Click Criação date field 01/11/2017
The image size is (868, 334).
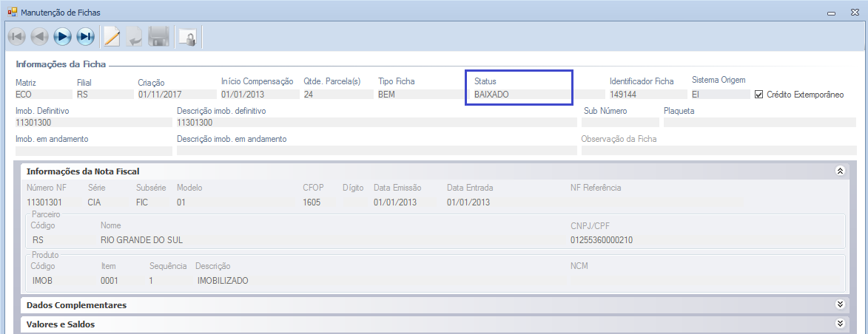pyautogui.click(x=177, y=94)
